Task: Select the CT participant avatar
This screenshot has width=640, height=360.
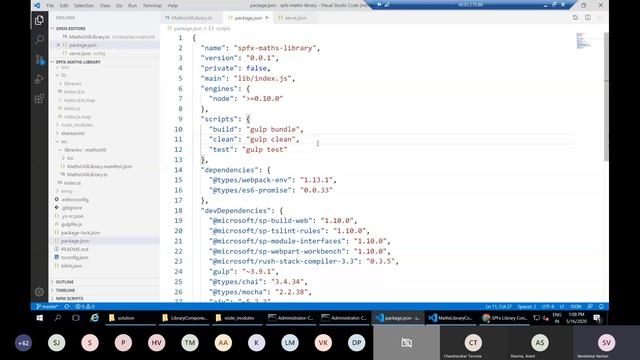Action: [x=473, y=342]
